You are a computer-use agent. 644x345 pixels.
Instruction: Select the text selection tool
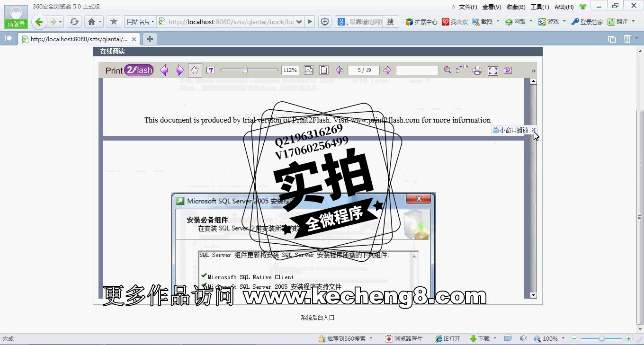click(210, 70)
